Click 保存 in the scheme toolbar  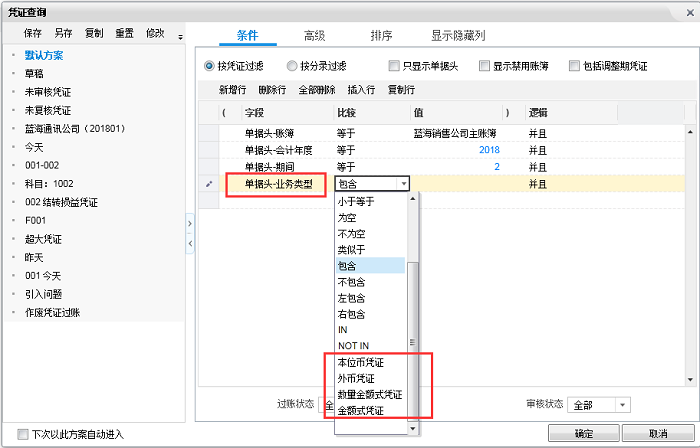tap(33, 33)
